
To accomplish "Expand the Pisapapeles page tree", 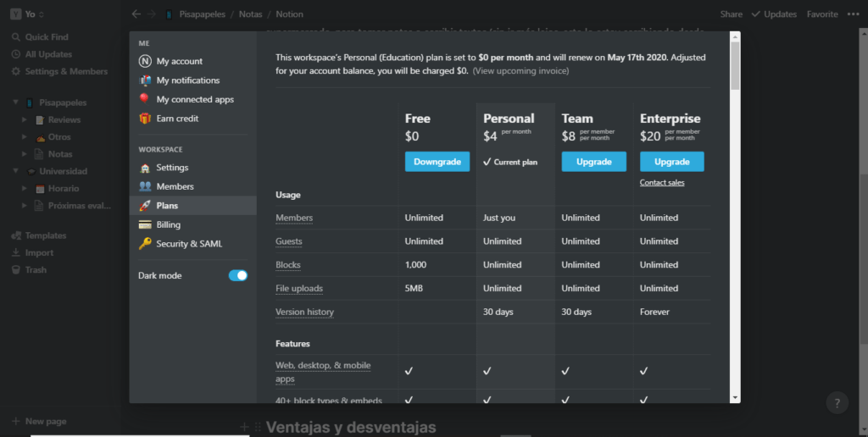I will [15, 102].
